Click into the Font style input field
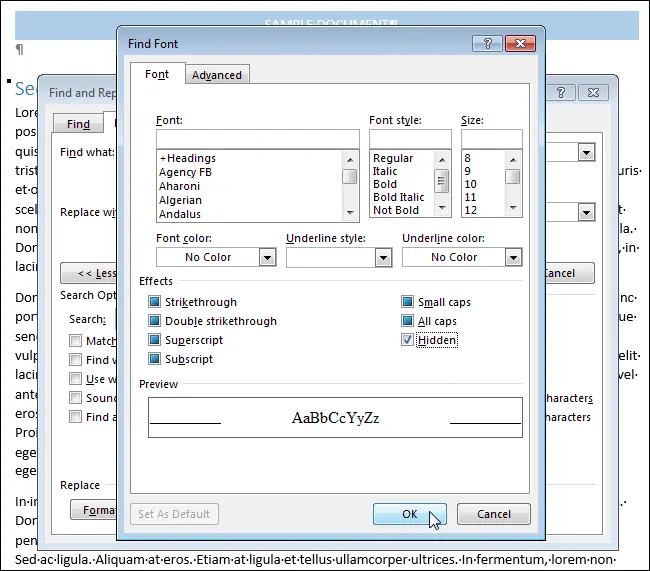The width and height of the screenshot is (650, 571). 410,139
